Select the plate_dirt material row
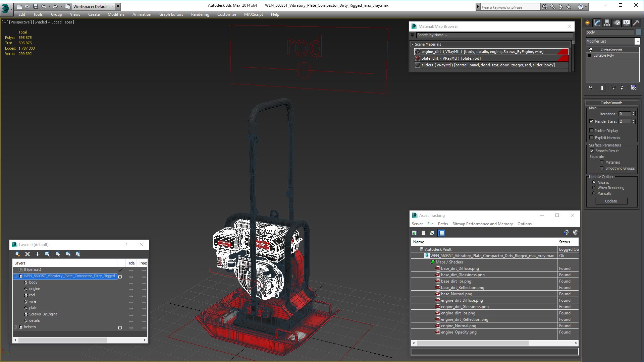The height and width of the screenshot is (362, 644). pyautogui.click(x=491, y=58)
